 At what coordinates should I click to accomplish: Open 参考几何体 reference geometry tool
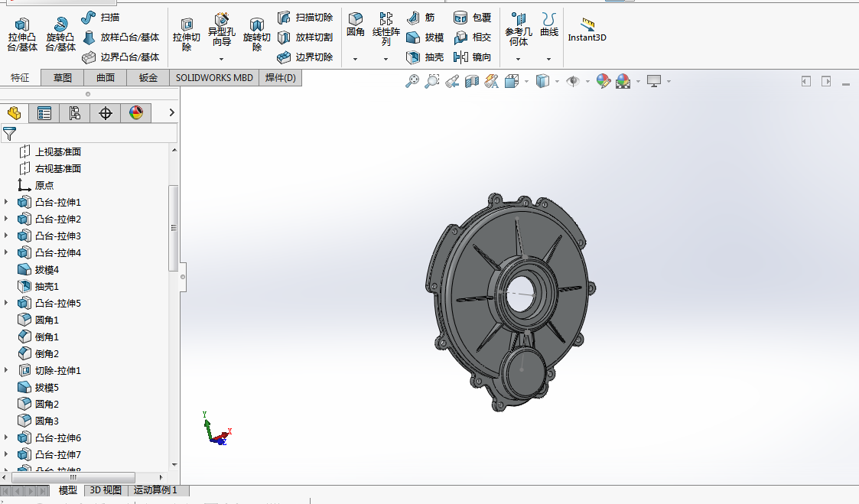click(519, 30)
